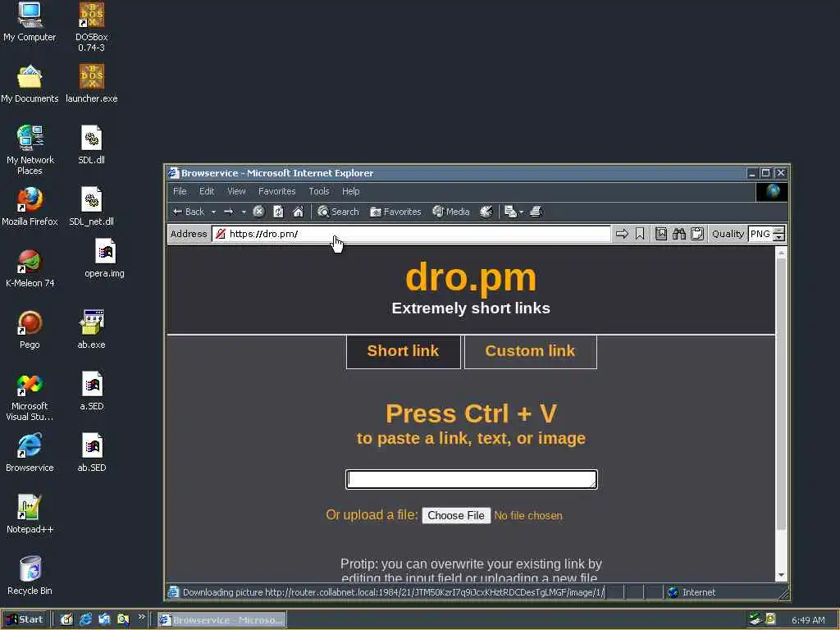Image resolution: width=840 pixels, height=630 pixels.
Task: Select My Documents desktop icon
Action: (x=30, y=84)
